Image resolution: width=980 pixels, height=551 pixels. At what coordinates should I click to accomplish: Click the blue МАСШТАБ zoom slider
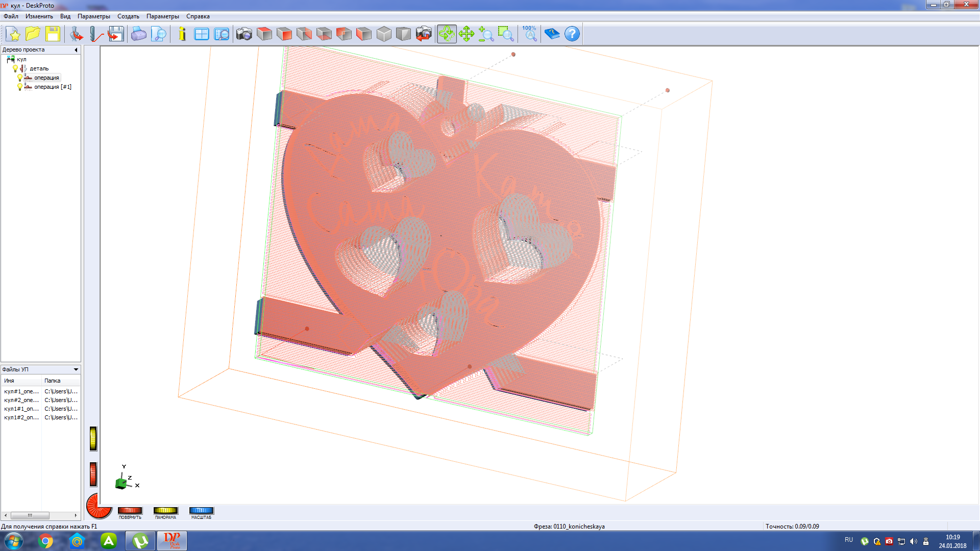pos(201,510)
